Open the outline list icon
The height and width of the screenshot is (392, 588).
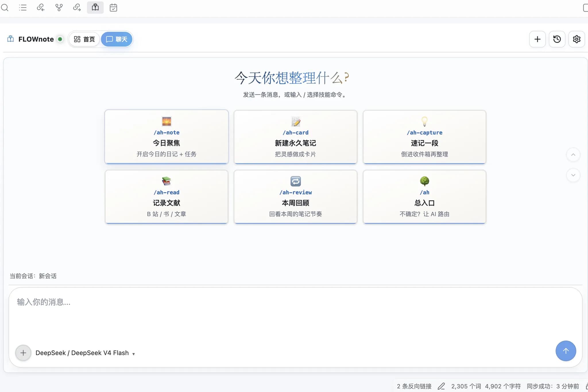tap(23, 7)
